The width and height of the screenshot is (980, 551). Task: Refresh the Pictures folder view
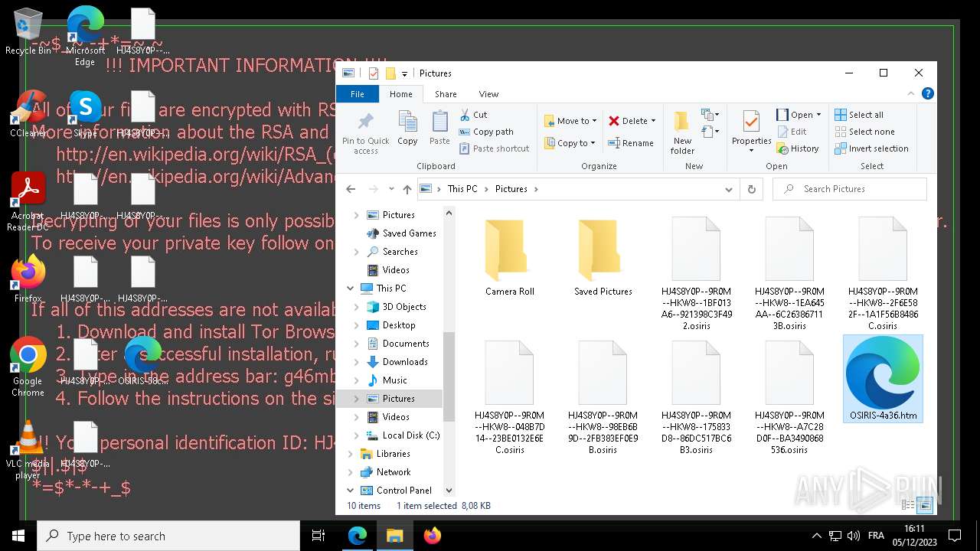[752, 189]
